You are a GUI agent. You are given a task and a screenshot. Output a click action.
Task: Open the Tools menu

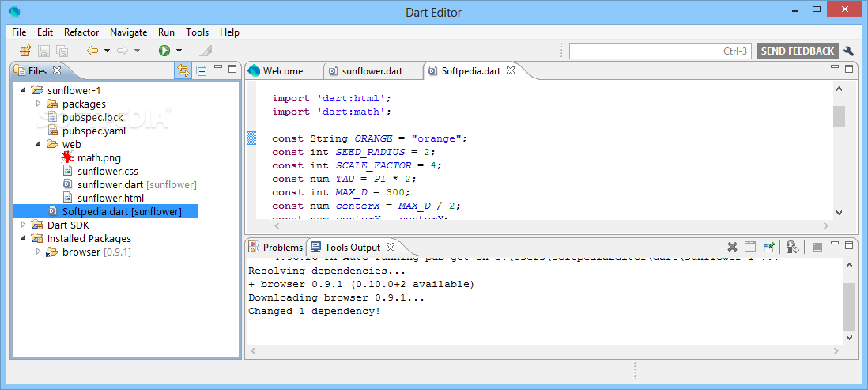(x=197, y=32)
